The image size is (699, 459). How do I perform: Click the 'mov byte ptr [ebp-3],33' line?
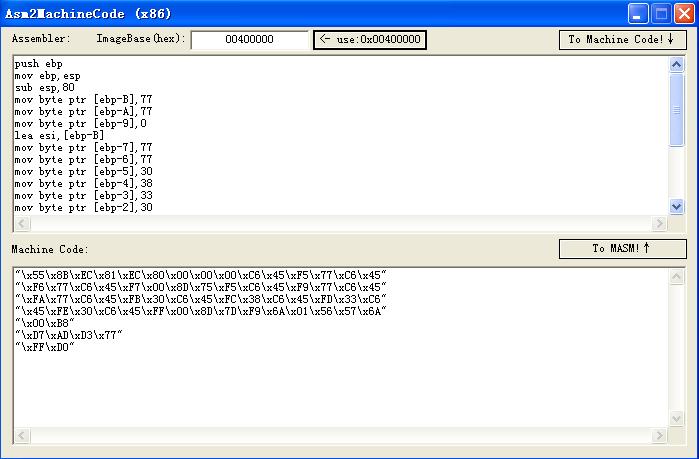[83, 196]
